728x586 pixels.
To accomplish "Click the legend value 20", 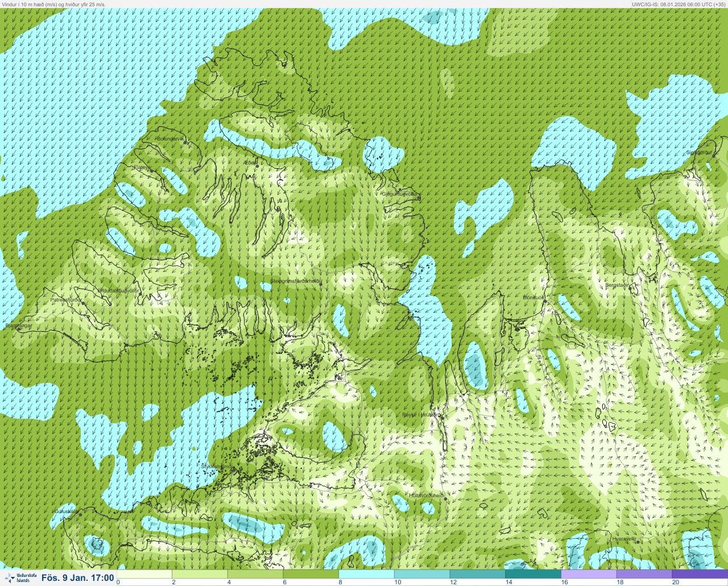I will pos(676,582).
